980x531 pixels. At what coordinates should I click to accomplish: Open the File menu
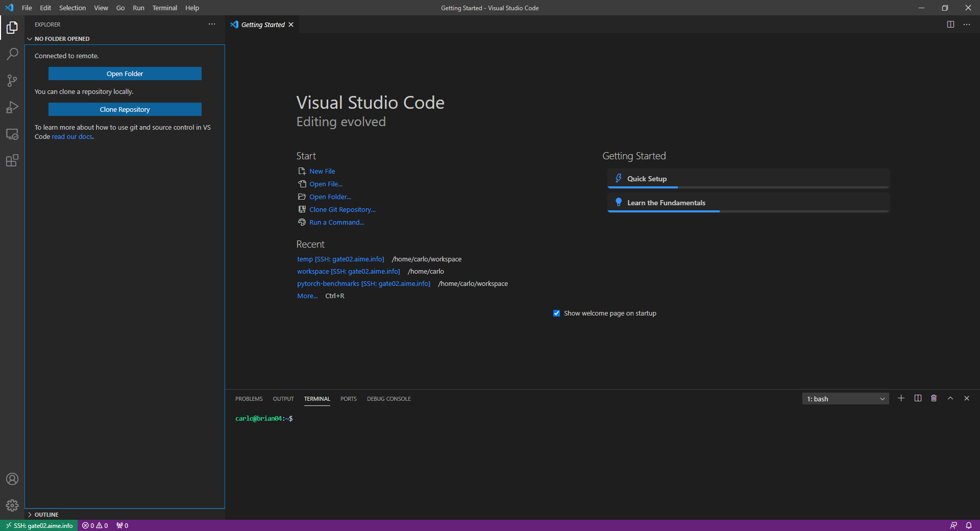[27, 8]
